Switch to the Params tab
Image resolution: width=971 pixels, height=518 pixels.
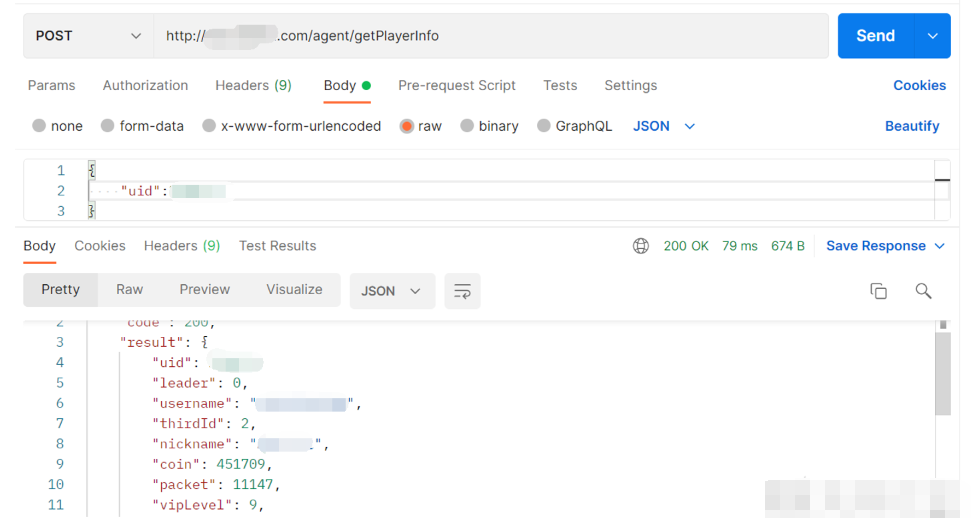tap(51, 86)
